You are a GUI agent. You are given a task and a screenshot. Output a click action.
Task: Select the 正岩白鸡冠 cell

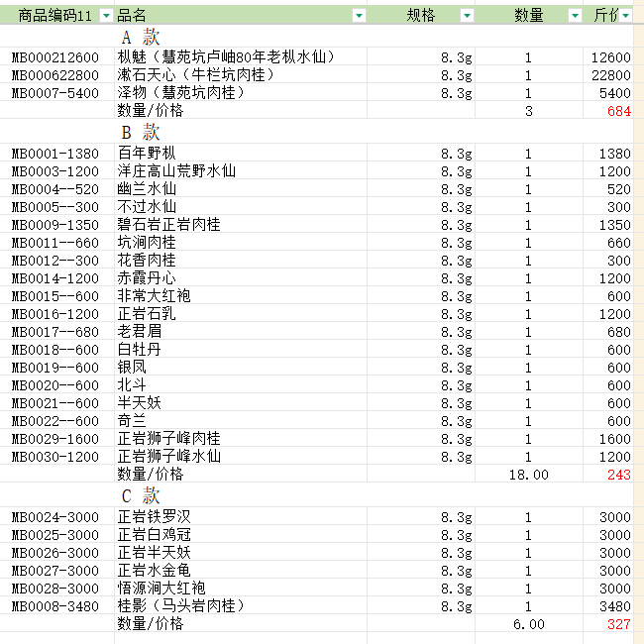point(241,534)
